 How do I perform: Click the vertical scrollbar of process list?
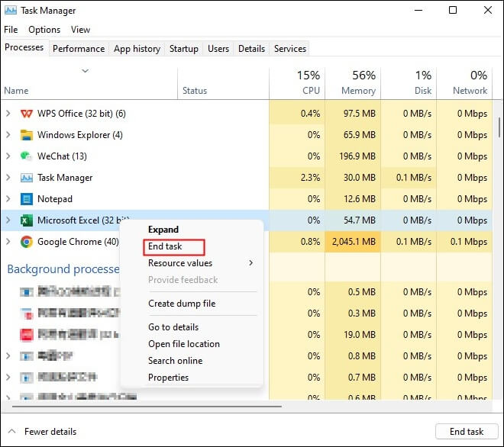(499, 126)
